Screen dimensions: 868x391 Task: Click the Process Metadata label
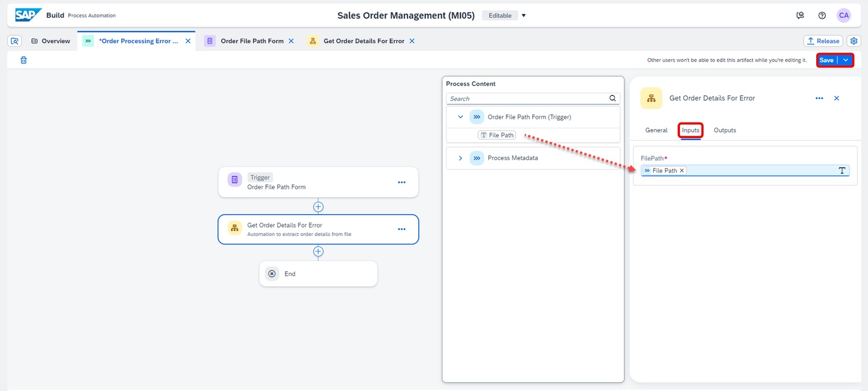[x=513, y=158]
